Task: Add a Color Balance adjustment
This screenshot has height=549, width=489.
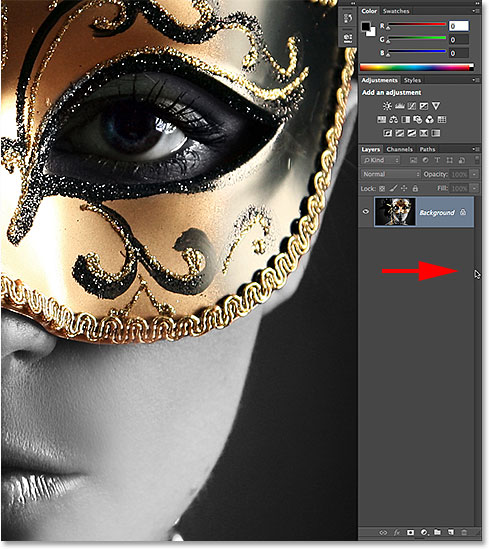Action: coord(393,120)
